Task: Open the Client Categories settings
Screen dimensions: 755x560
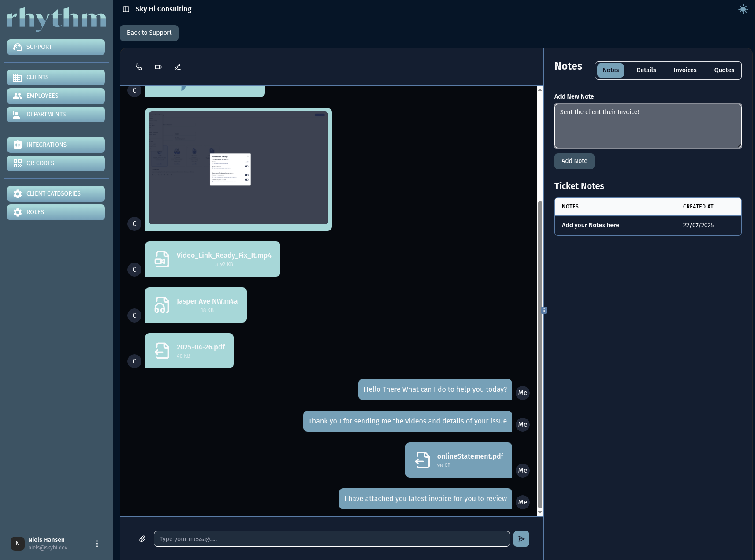Action: pos(56,193)
